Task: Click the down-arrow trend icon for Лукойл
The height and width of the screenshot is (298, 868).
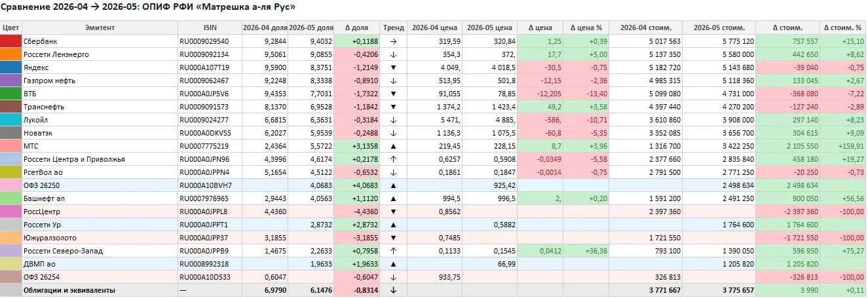Action: 393,119
